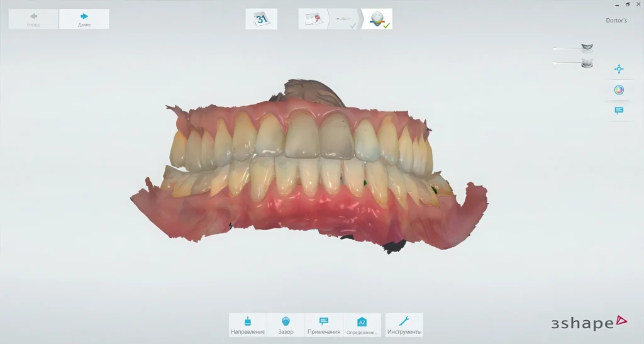
Task: Toggle the color rendering circle icon
Action: (619, 90)
